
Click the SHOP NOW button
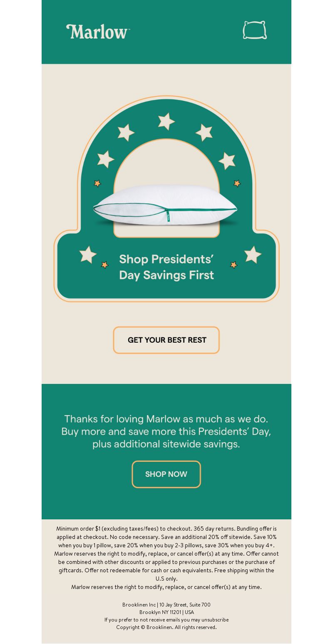[166, 474]
